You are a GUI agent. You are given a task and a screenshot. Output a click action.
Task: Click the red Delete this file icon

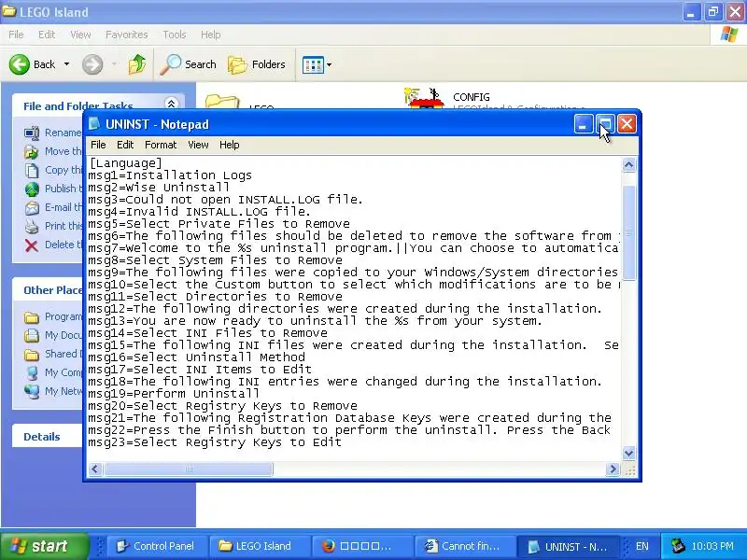[x=32, y=245]
